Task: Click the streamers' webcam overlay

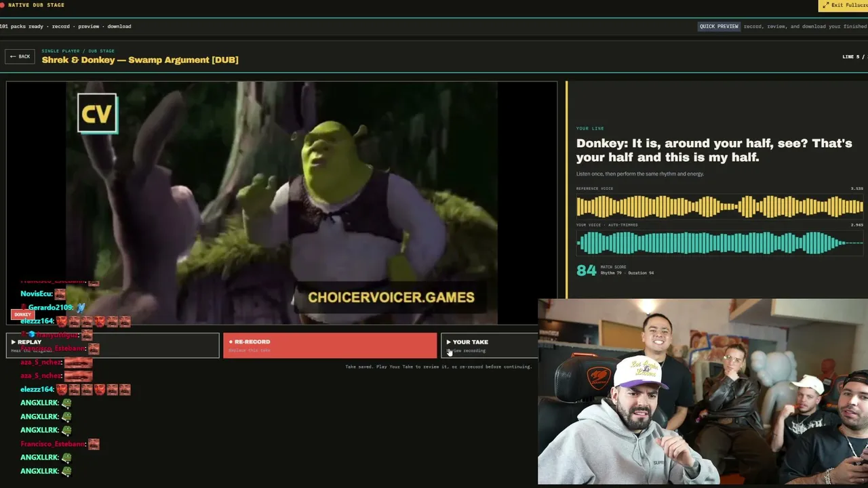Action: [703, 392]
